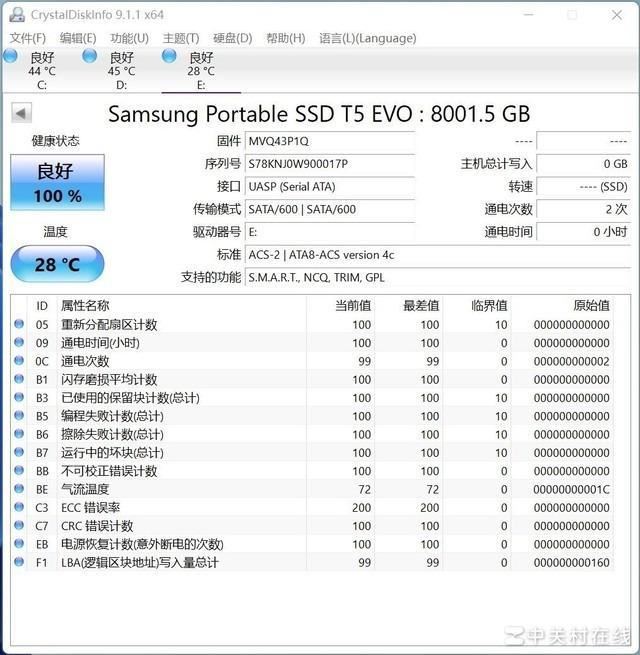
Task: Click raw value 000000000160
Action: pos(571,562)
